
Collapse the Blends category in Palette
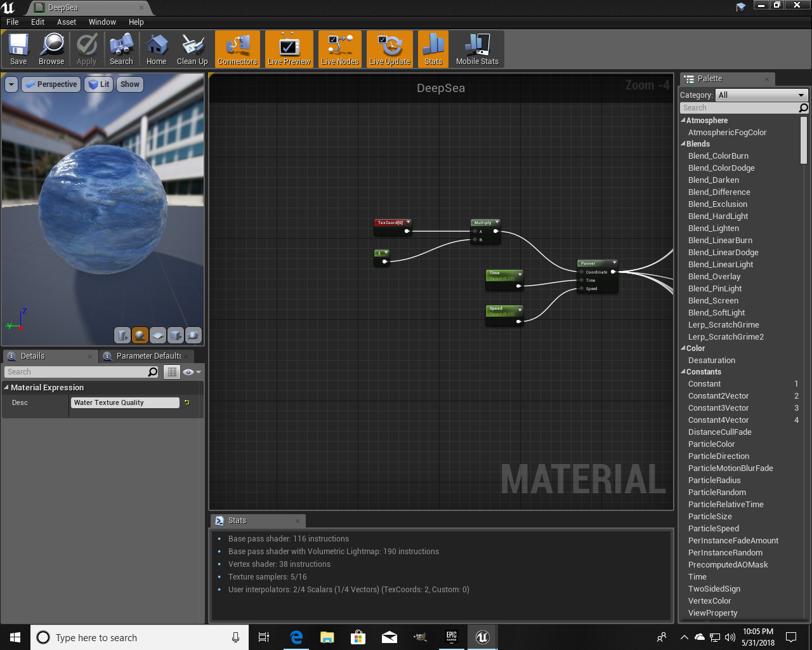[x=683, y=143]
